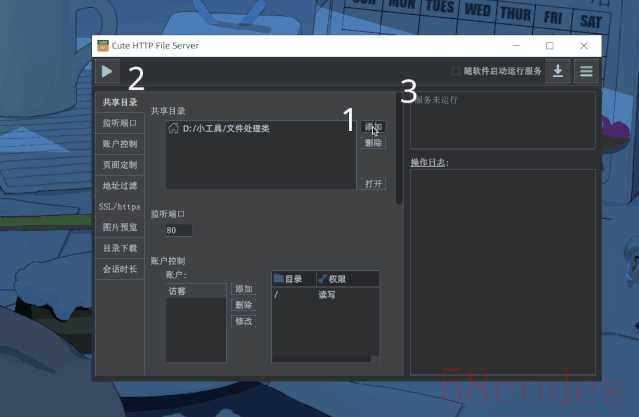Image resolution: width=639 pixels, height=417 pixels.
Task: Maximize the Cute HTTP File Server window
Action: tap(549, 46)
